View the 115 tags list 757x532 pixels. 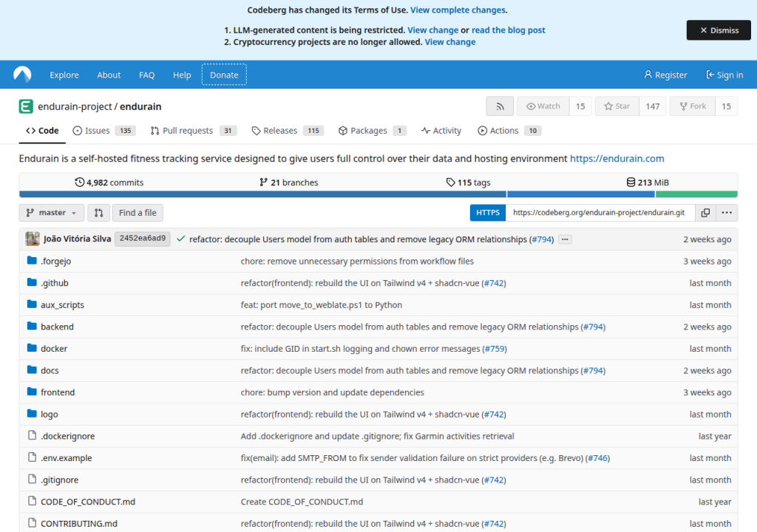click(x=468, y=182)
